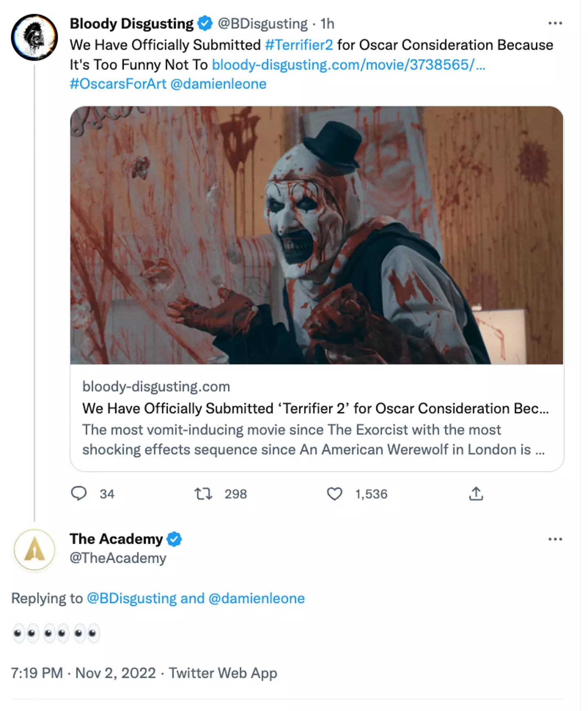Click The Academy verified badge
The height and width of the screenshot is (711, 588).
pyautogui.click(x=174, y=539)
